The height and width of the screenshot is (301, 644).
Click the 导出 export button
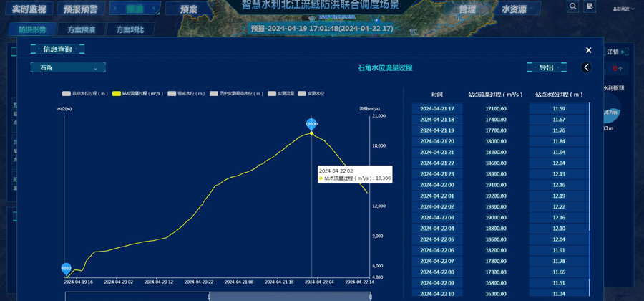(x=547, y=67)
